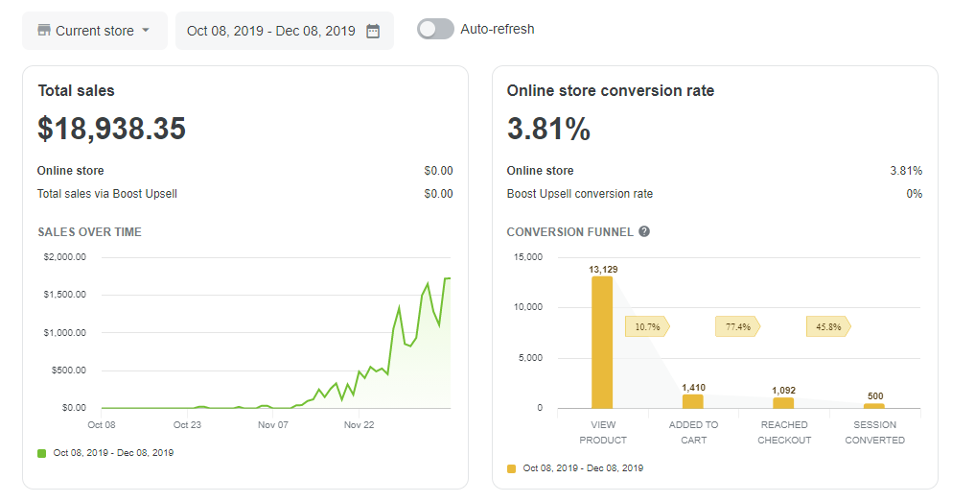This screenshot has width=977, height=502.
Task: Click the CONVERSION FUNNEL label
Action: [x=570, y=232]
